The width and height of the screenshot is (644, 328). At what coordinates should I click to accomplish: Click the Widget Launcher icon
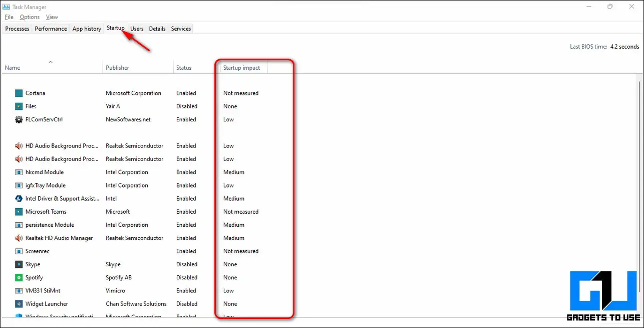click(x=19, y=304)
